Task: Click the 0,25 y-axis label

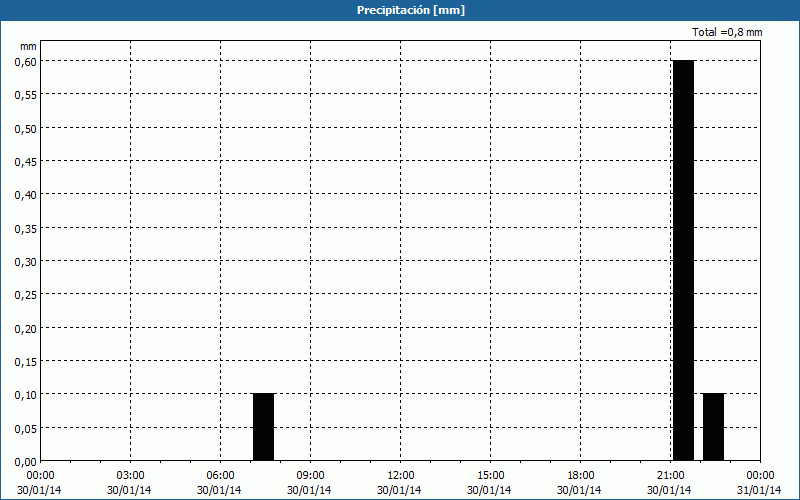Action: tap(26, 295)
